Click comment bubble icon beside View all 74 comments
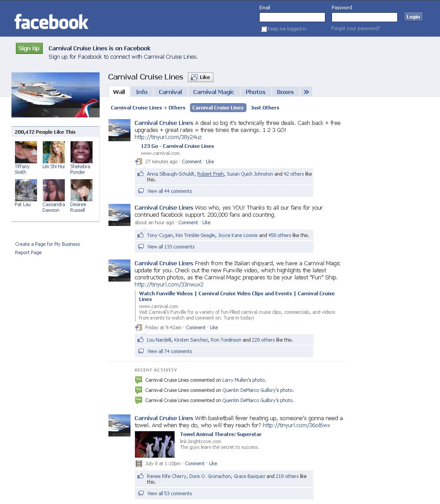The height and width of the screenshot is (504, 440). (141, 351)
